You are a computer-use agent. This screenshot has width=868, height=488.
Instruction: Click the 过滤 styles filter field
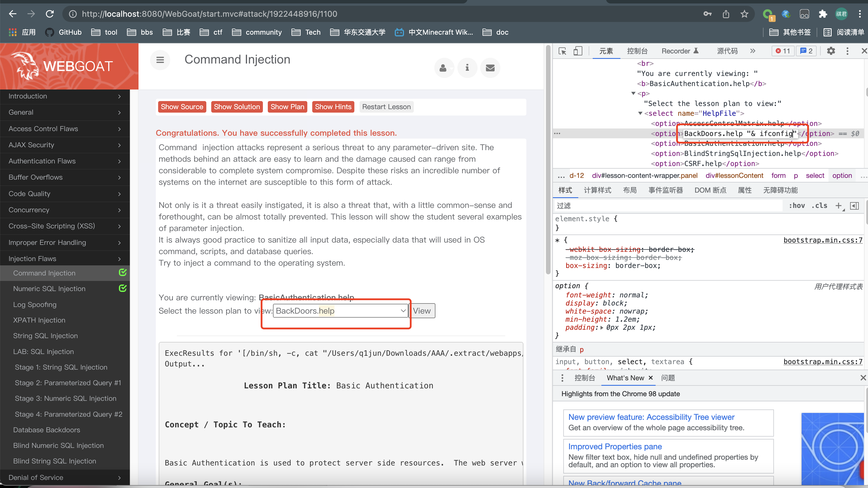point(669,206)
